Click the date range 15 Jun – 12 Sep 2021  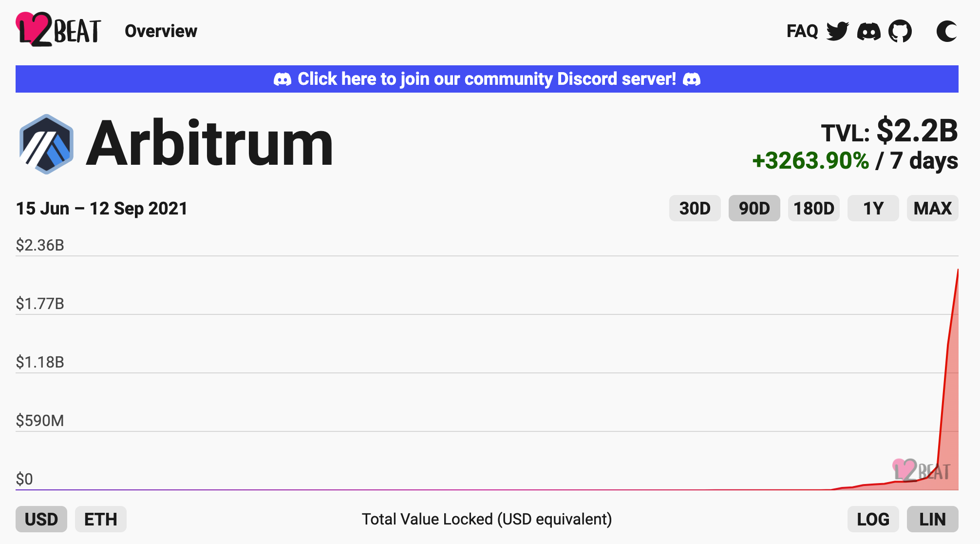[x=102, y=209]
